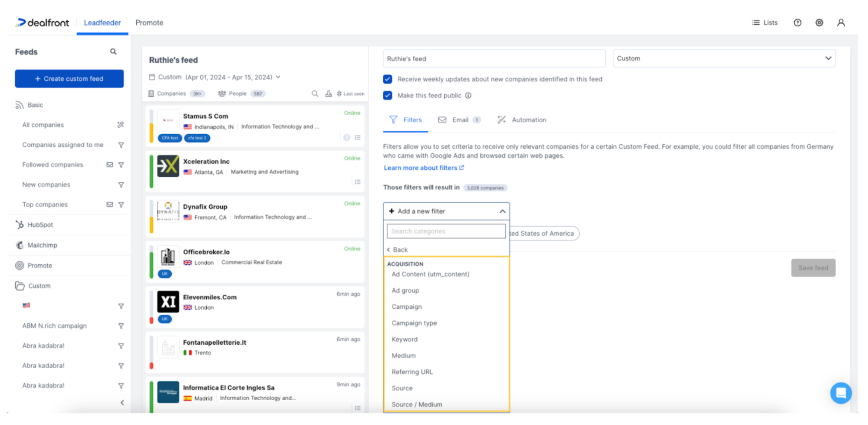This screenshot has height=425, width=868.
Task: Open the Custom feed type dropdown
Action: click(724, 58)
